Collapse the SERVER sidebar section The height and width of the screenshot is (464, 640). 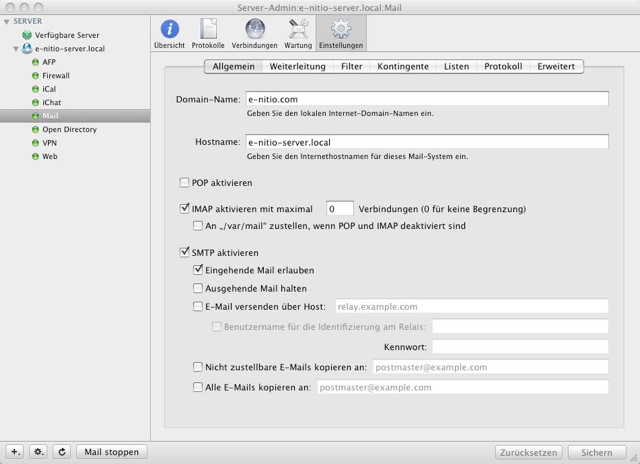6,20
